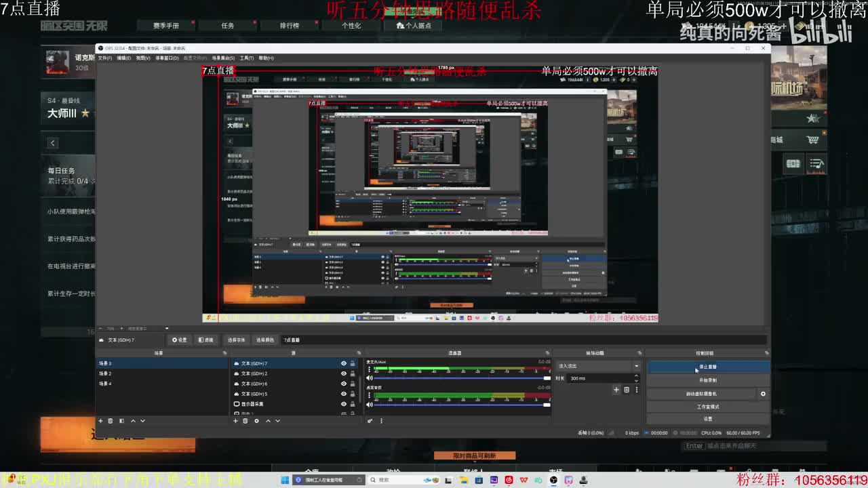Move selected source up
The width and height of the screenshot is (868, 488).
coord(268,421)
